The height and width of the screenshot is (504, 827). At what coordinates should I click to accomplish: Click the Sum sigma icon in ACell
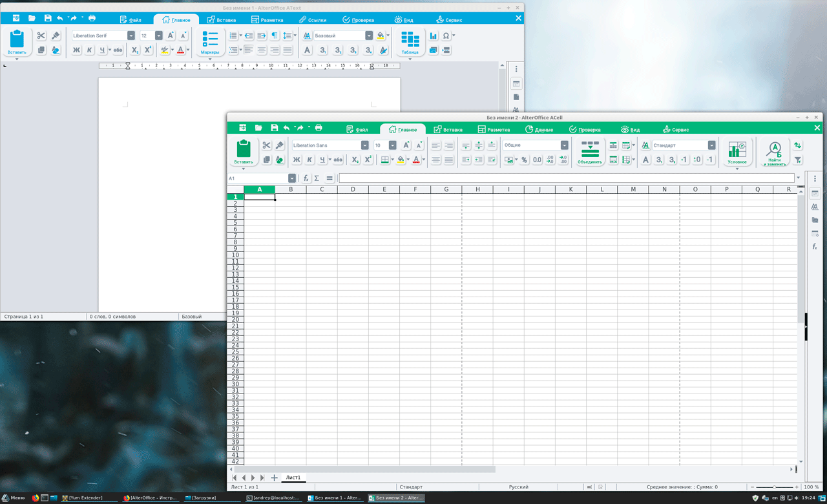point(317,178)
